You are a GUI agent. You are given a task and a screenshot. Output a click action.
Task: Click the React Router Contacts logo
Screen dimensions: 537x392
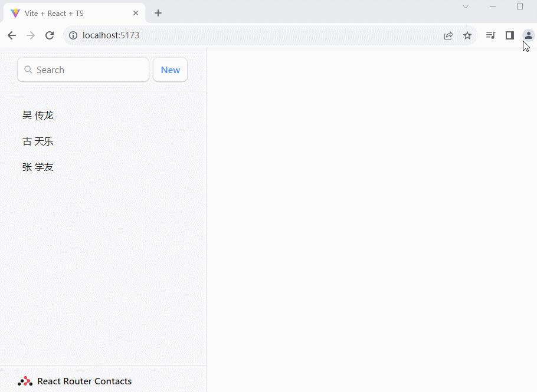[25, 381]
